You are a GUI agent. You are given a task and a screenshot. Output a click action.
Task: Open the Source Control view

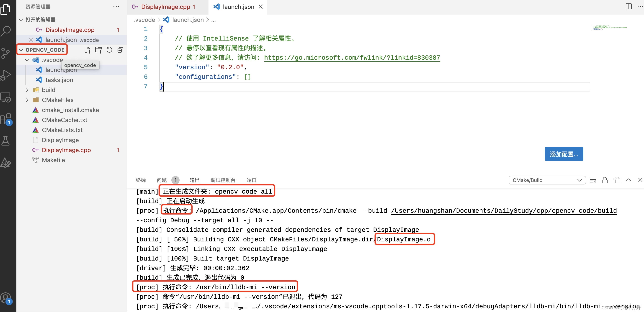(x=5, y=53)
